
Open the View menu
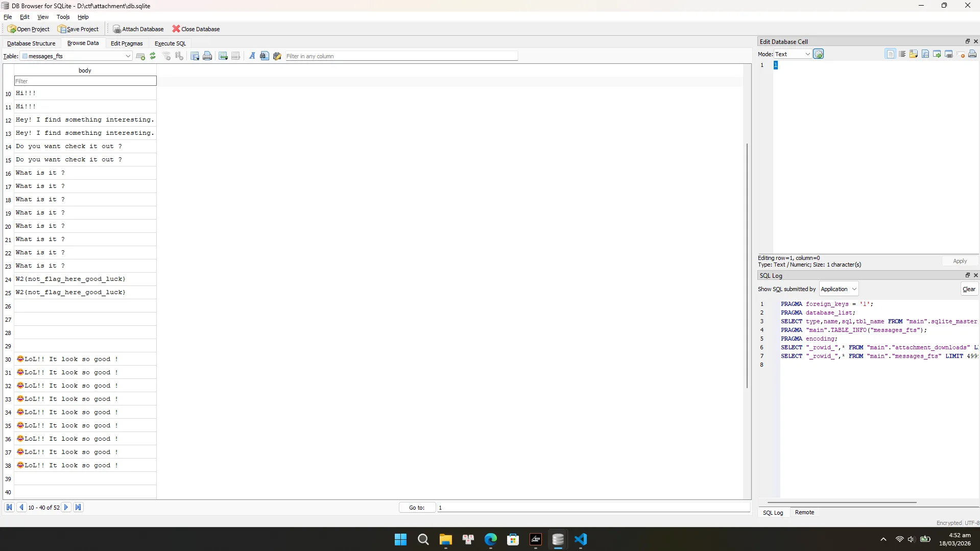(x=43, y=17)
